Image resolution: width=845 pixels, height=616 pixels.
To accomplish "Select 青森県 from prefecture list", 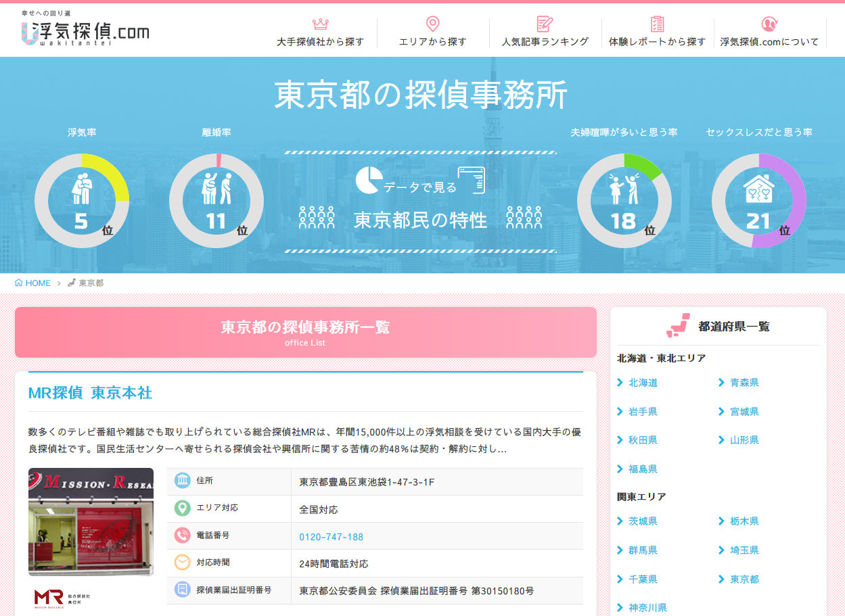I will pos(744,383).
